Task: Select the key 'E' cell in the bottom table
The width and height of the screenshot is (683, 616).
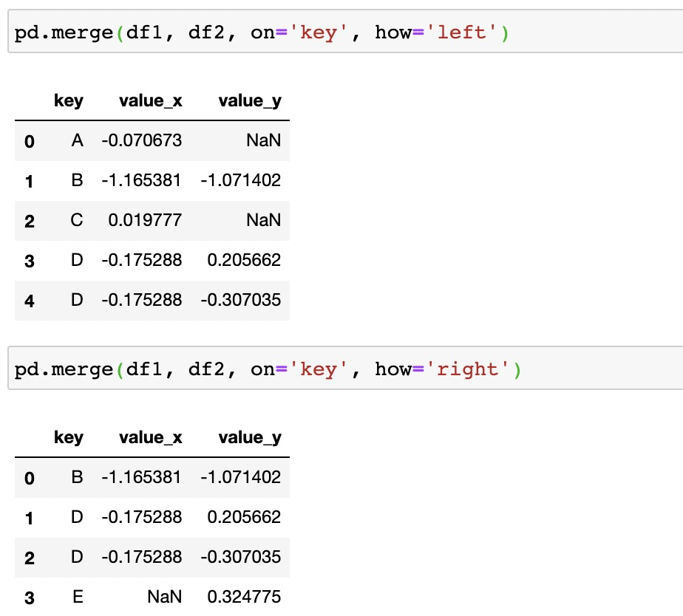Action: point(77,597)
